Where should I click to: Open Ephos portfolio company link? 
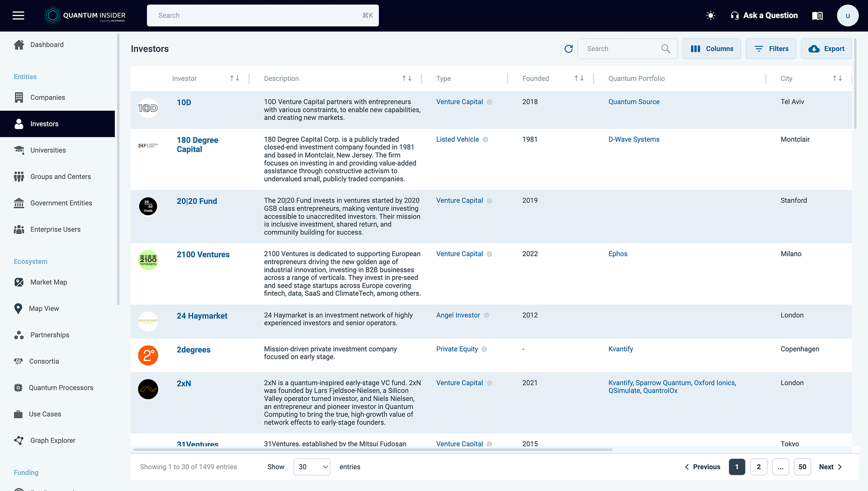pos(618,254)
